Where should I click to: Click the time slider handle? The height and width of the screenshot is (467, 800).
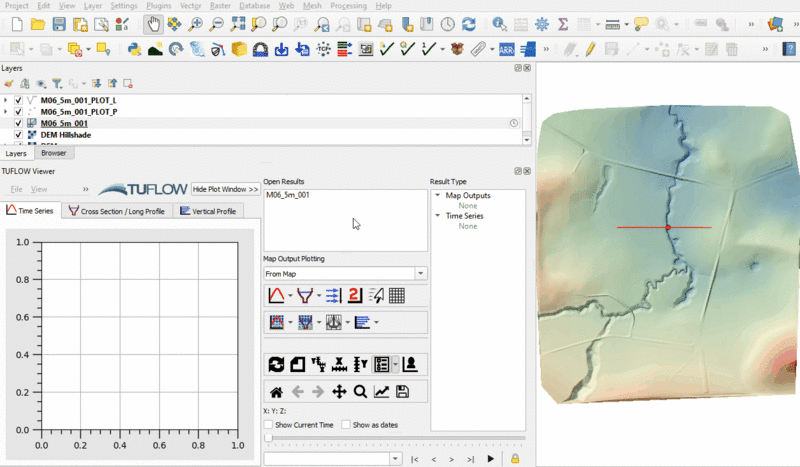(x=268, y=438)
